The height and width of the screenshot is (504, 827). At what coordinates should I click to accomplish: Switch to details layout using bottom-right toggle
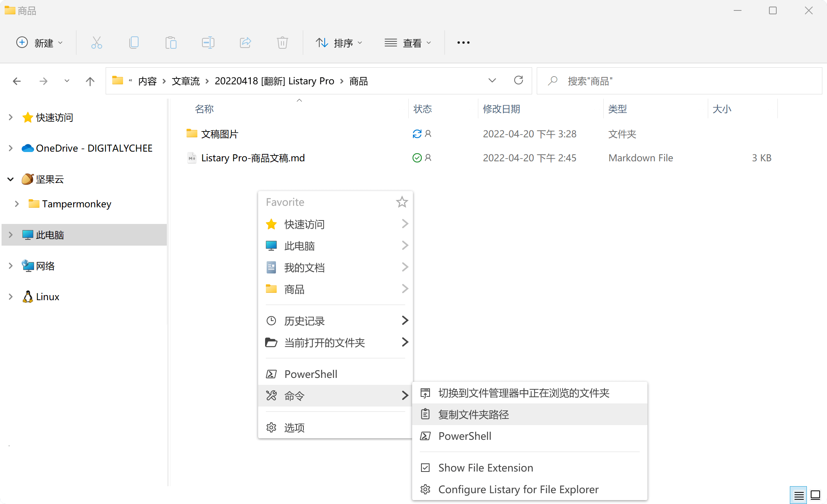point(798,495)
